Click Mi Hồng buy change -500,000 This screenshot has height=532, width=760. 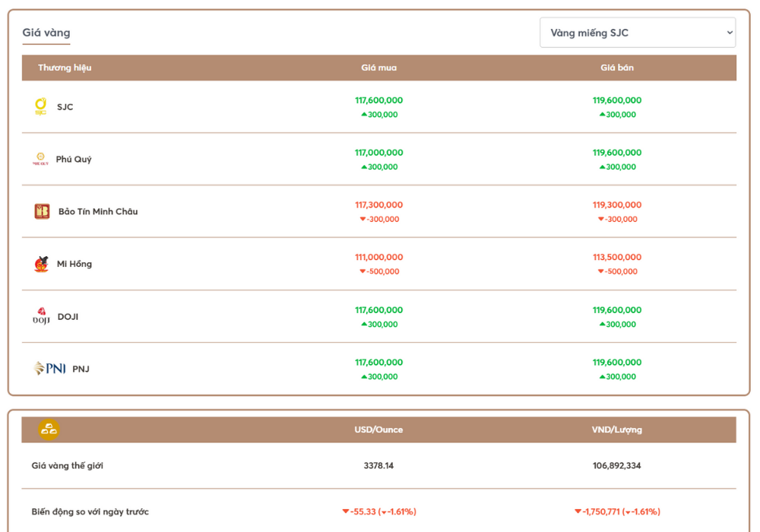pos(379,272)
